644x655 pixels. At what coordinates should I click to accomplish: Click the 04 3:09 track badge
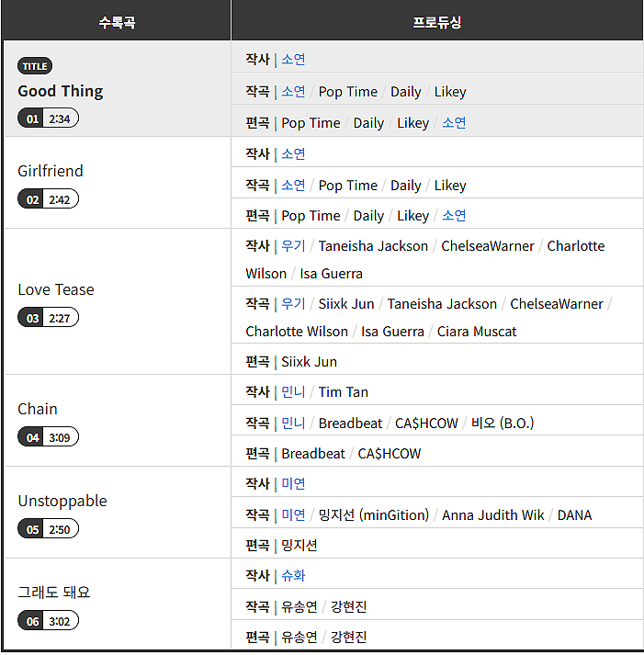48,437
